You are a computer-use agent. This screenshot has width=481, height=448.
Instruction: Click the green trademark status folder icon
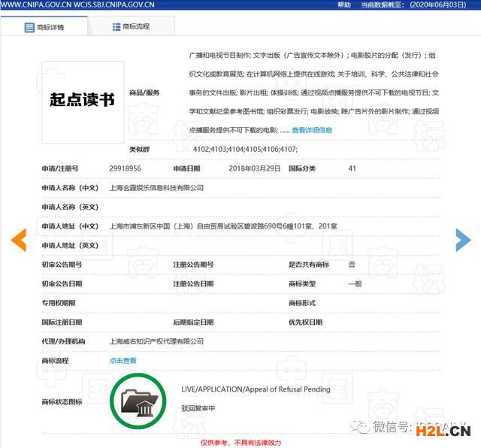point(138,401)
